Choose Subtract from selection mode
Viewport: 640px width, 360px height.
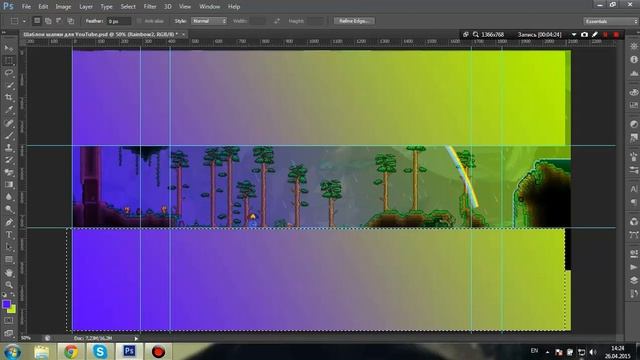pyautogui.click(x=59, y=21)
